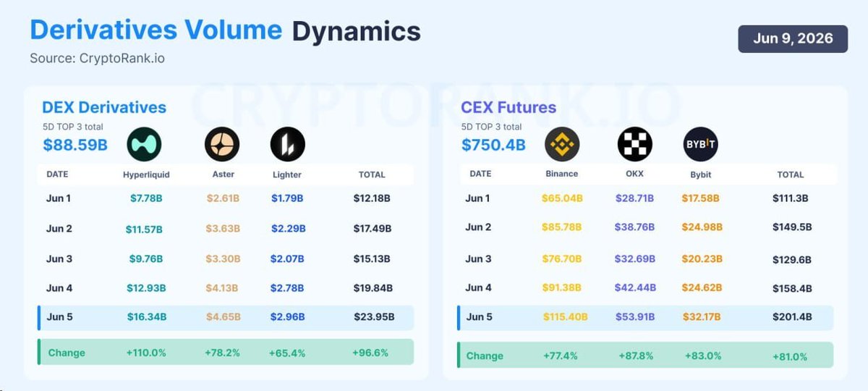The image size is (868, 391).
Task: Click the Bybit logo icon
Action: tap(700, 144)
